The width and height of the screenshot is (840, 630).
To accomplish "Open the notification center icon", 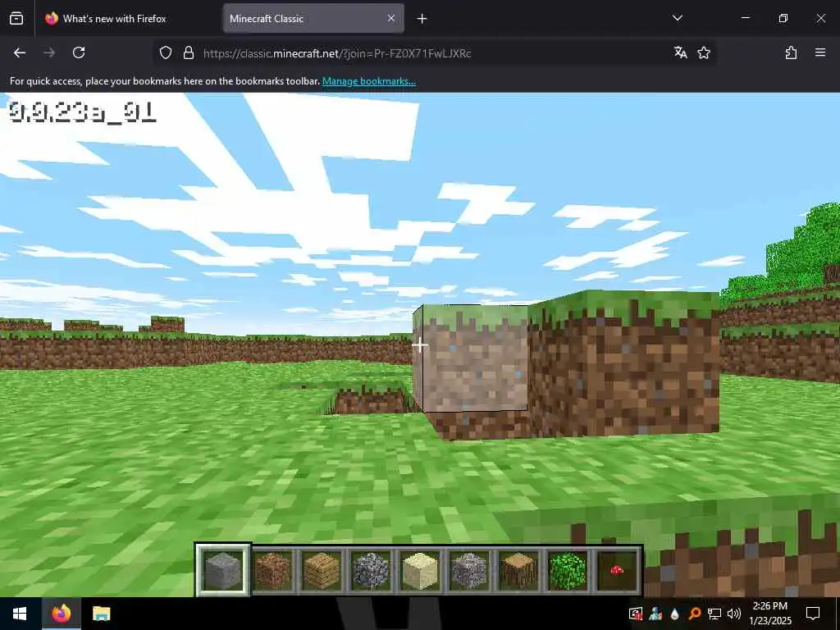I will pyautogui.click(x=813, y=614).
